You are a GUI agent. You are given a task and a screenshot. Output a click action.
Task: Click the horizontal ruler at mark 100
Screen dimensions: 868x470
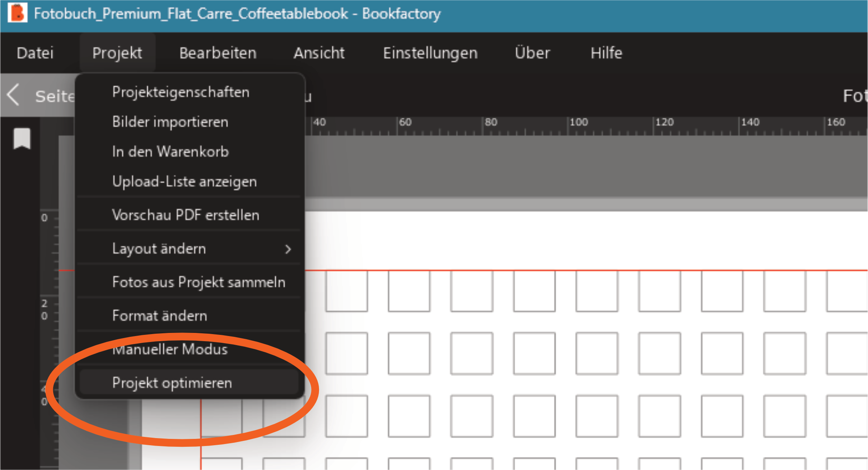click(x=578, y=123)
